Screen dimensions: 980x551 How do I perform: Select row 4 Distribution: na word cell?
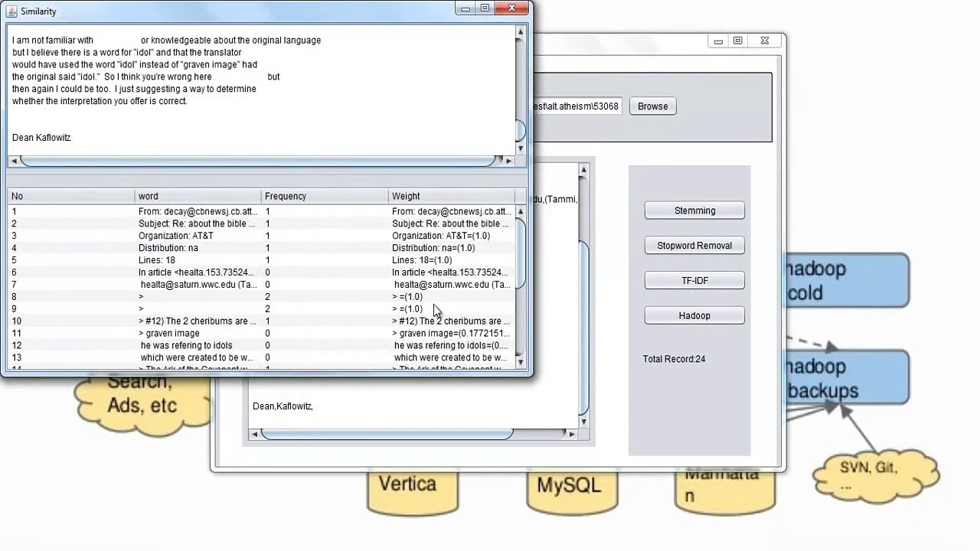coord(198,248)
